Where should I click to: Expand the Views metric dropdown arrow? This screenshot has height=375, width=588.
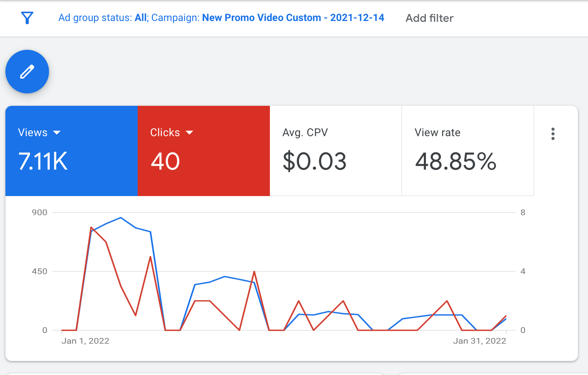pos(57,133)
